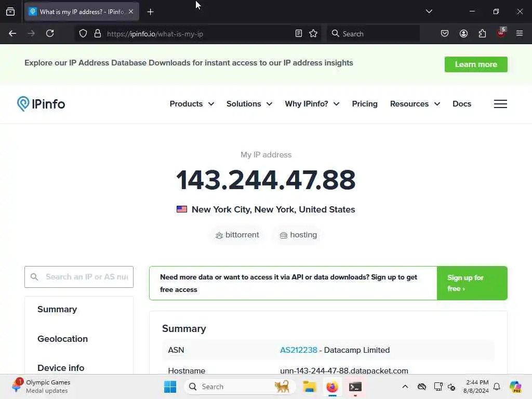Expand the Products menu
532x399 pixels.
point(192,104)
